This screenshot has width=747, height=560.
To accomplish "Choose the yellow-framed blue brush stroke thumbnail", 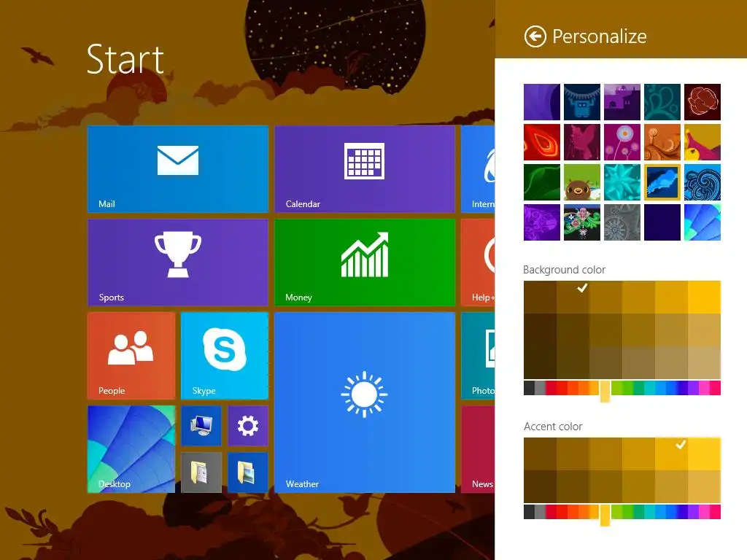I will point(662,182).
